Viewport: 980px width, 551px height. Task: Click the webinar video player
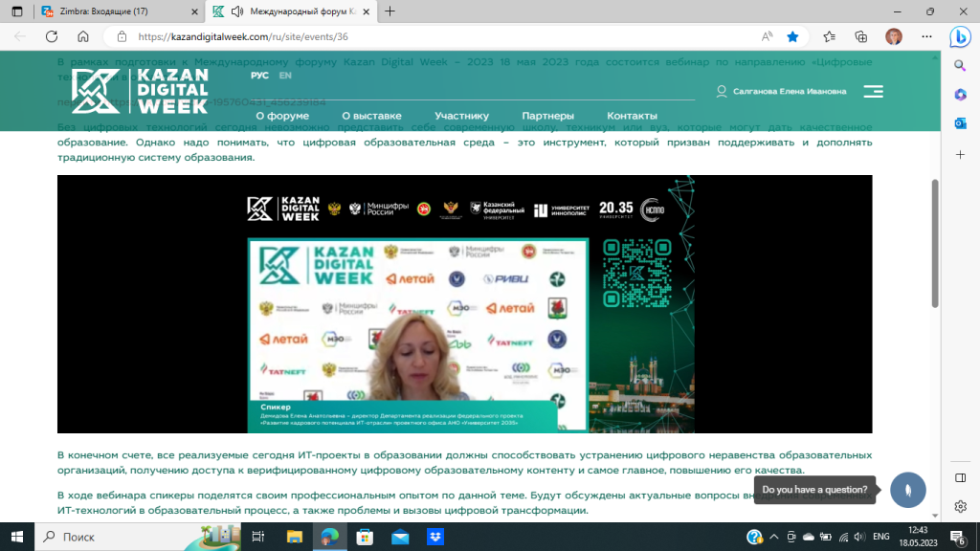click(464, 304)
